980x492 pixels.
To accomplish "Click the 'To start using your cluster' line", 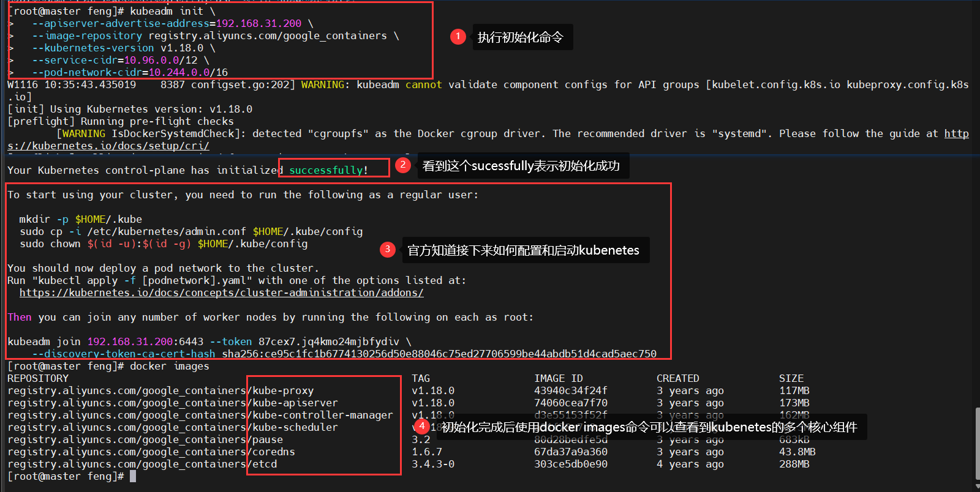I will [x=243, y=195].
